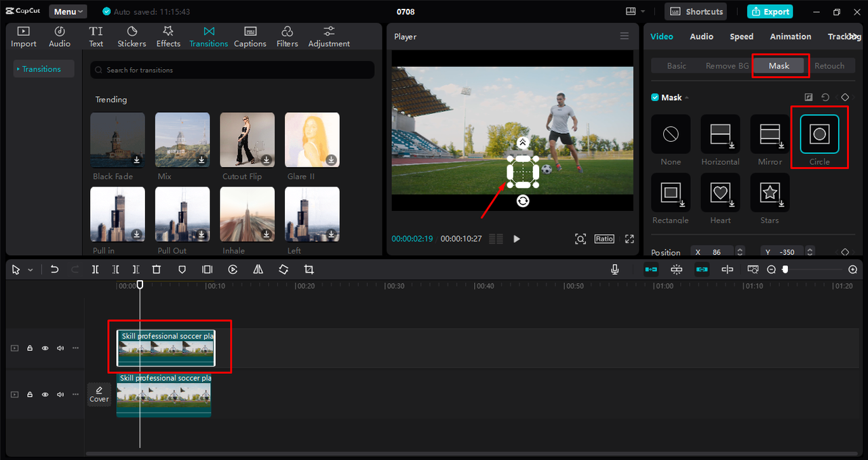Switch to the Audio properties tab
The height and width of the screenshot is (460, 868).
[x=701, y=37]
